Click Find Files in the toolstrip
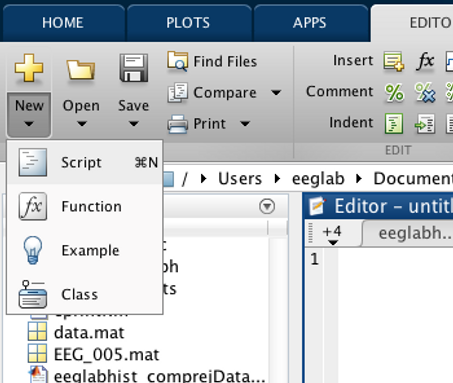This screenshot has width=453, height=383. pyautogui.click(x=212, y=61)
